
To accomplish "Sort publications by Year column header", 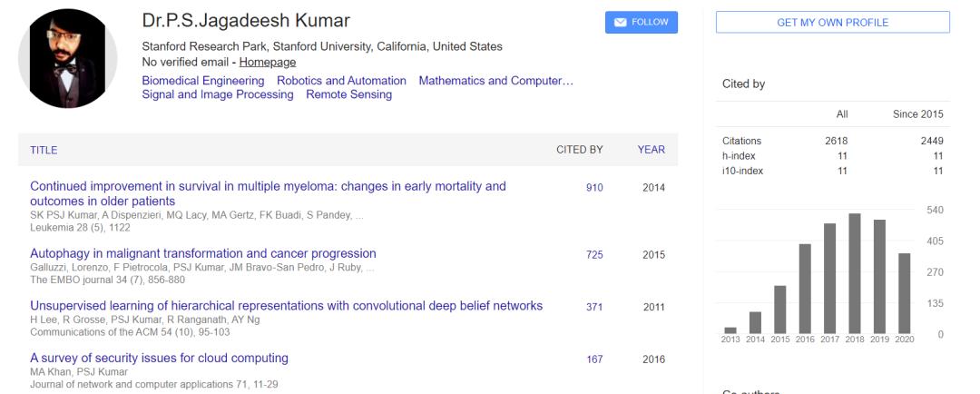I will [x=651, y=150].
